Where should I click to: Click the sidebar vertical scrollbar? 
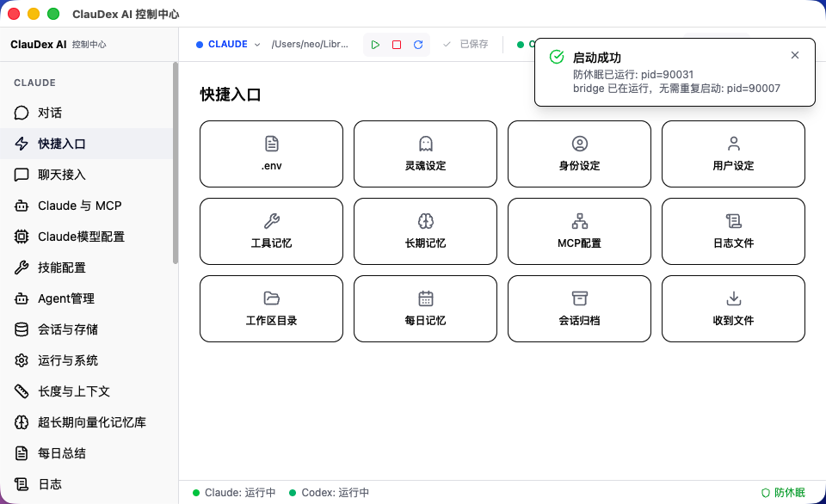point(176,163)
